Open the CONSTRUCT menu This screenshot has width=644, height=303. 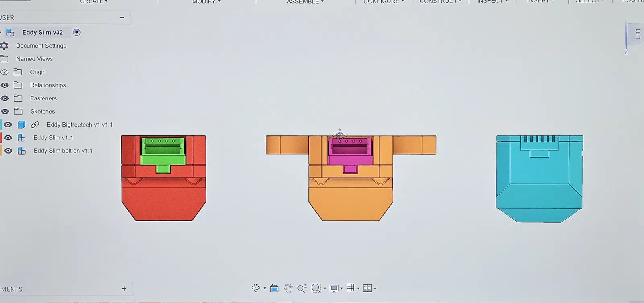441,2
